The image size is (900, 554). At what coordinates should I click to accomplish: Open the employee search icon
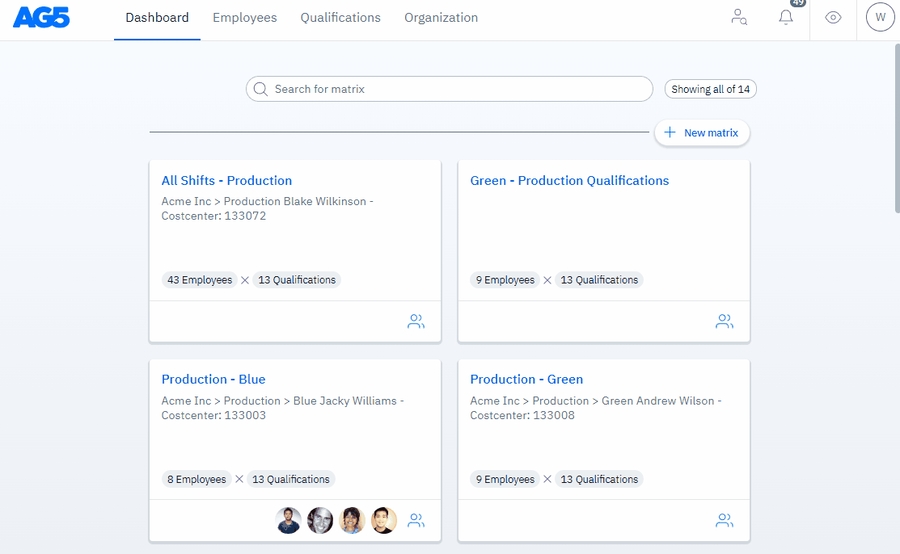click(x=739, y=17)
